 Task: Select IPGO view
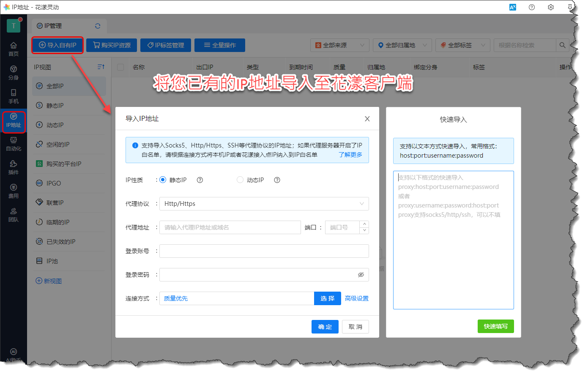point(69,183)
